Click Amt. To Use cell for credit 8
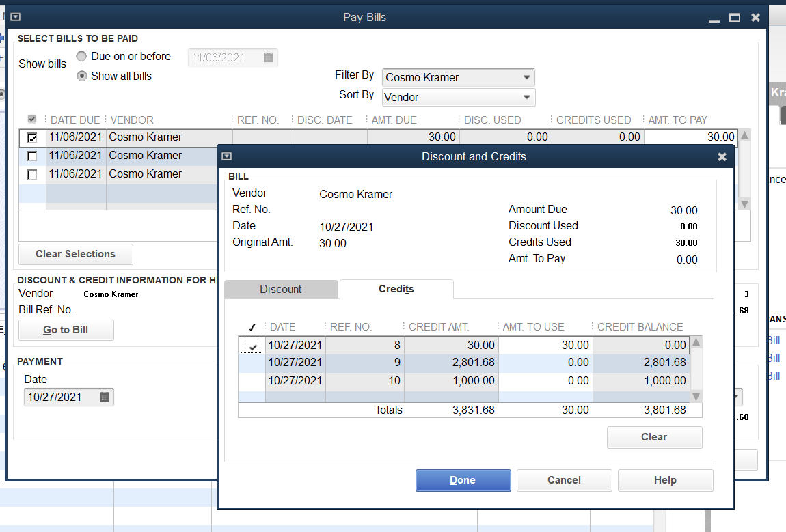Viewport: 786px width, 532px height. point(545,345)
